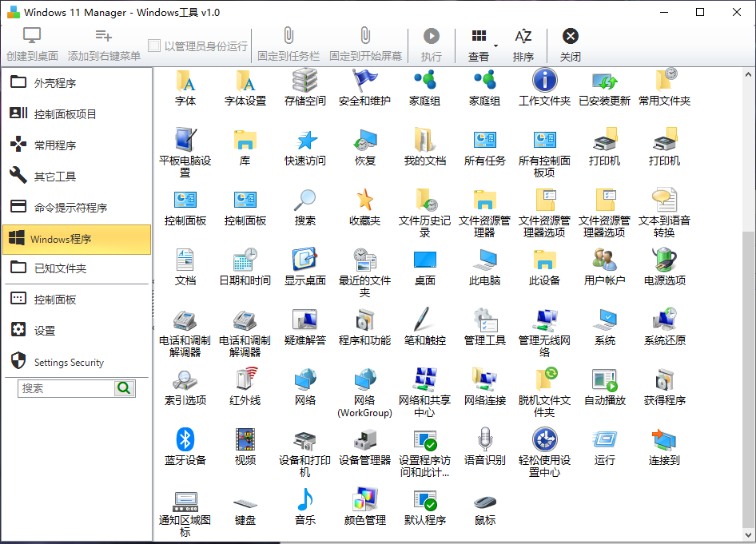Screen dimensions: 756x544
Task: Open Settings Security sidebar item
Action: coord(78,362)
